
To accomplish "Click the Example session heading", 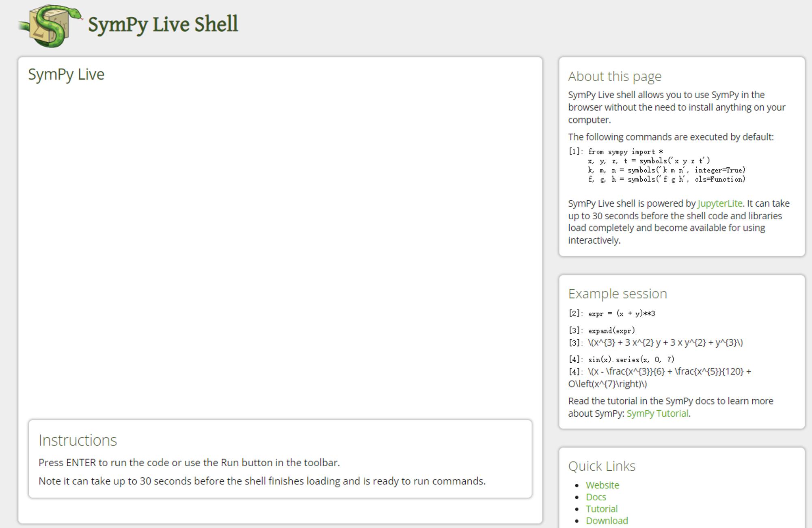I will 618,294.
